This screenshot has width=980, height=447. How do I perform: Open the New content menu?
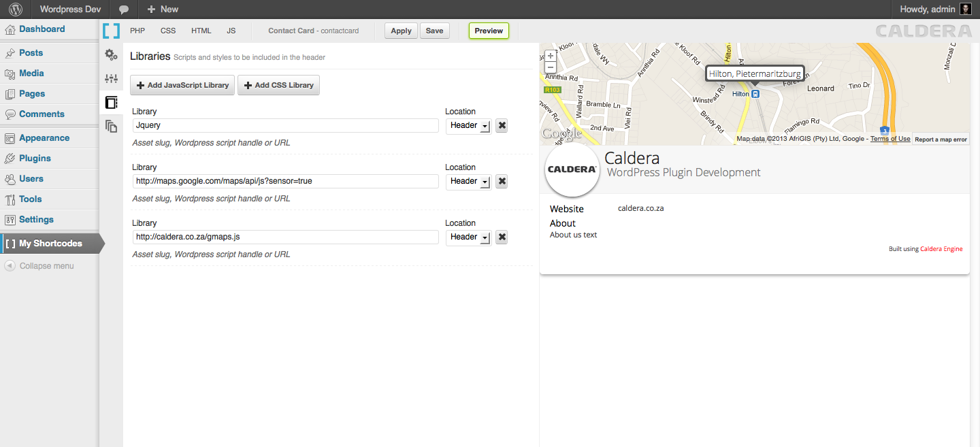pyautogui.click(x=163, y=10)
